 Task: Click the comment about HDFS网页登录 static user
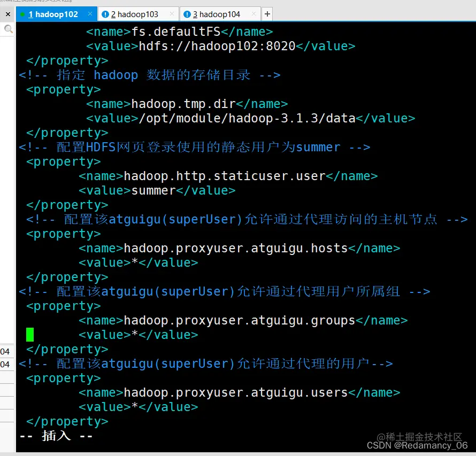tap(195, 147)
